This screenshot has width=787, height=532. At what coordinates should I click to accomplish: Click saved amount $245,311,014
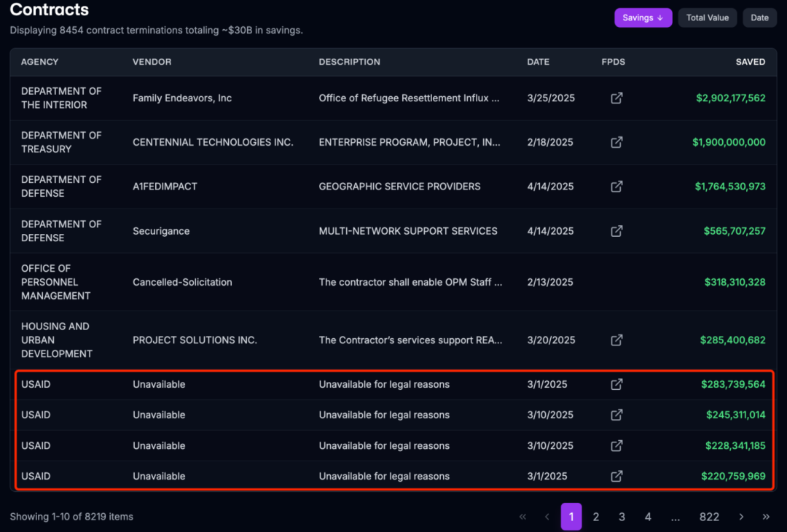click(736, 415)
